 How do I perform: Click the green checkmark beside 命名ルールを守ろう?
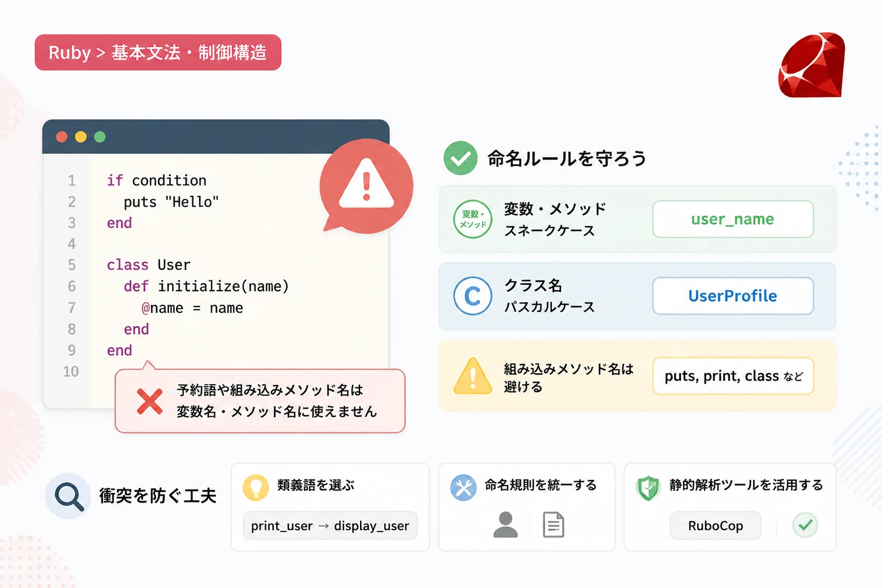coord(461,158)
